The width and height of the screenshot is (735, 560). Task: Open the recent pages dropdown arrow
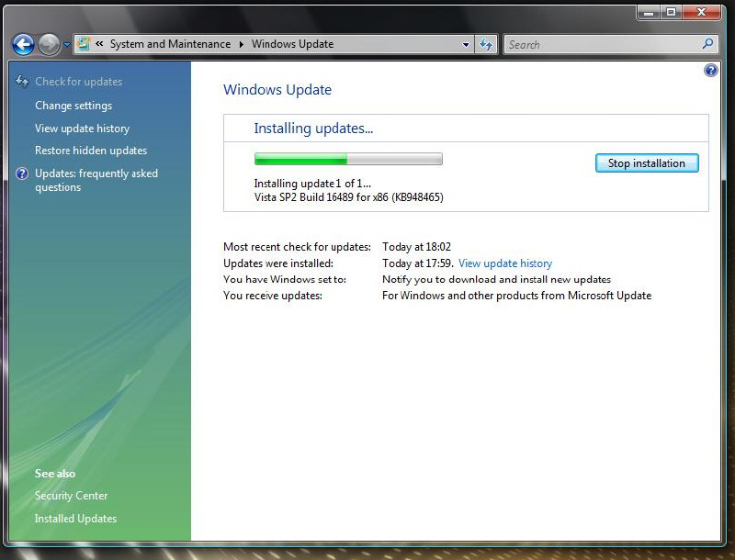(66, 45)
